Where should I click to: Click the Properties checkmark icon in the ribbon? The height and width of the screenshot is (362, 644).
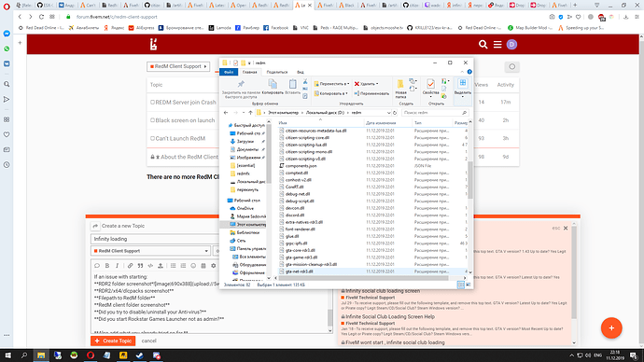tap(430, 84)
